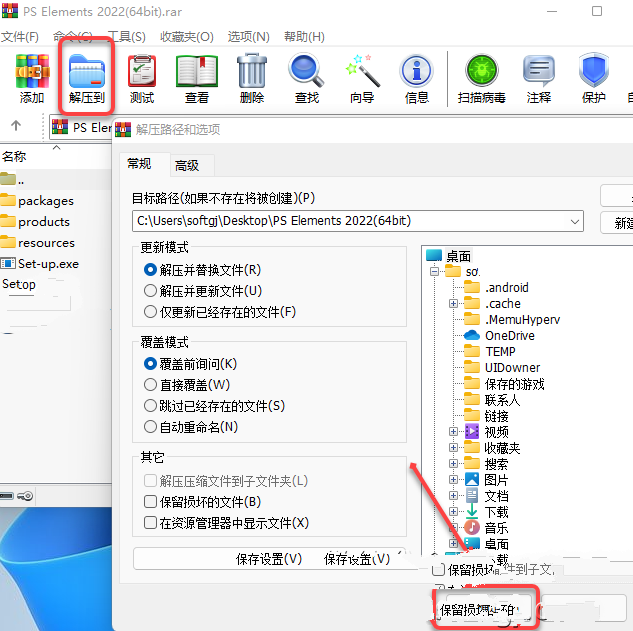The height and width of the screenshot is (631, 633).
Task: Select .MemuHyperv folder in tree
Action: pyautogui.click(x=512, y=320)
